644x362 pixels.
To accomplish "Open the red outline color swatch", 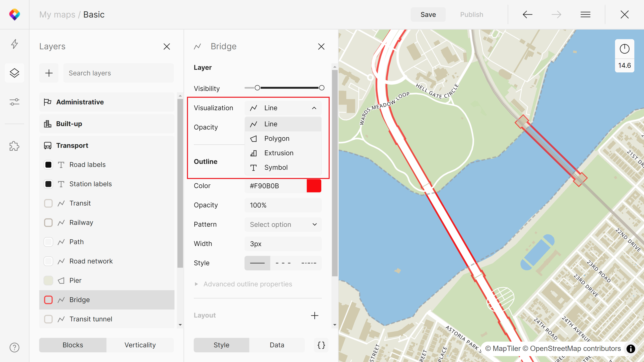I will 314,186.
